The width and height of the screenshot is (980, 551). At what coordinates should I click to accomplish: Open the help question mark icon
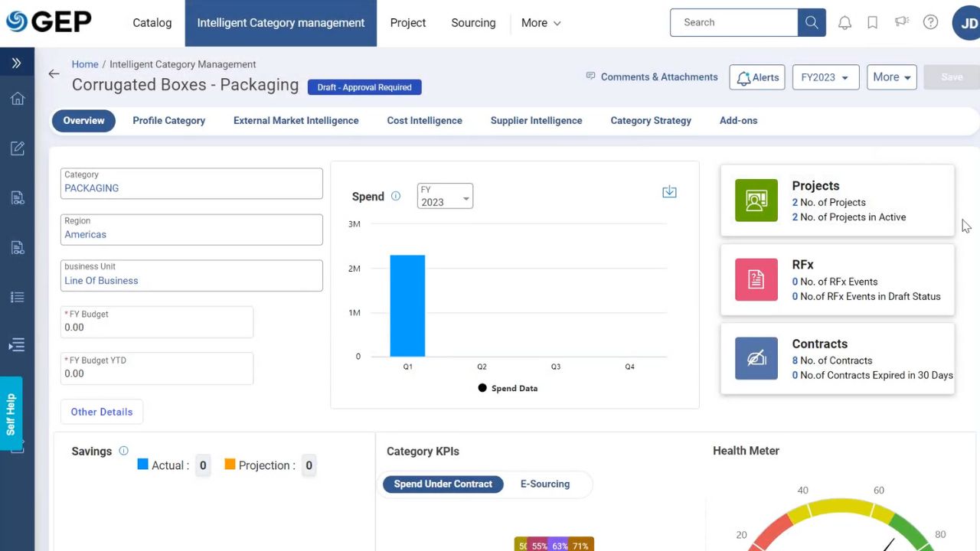[930, 23]
